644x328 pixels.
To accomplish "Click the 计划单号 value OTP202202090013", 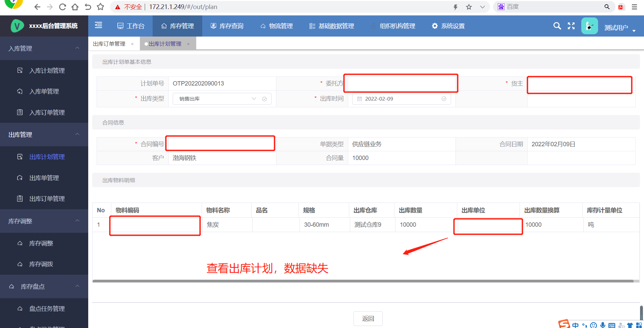I will coord(198,83).
